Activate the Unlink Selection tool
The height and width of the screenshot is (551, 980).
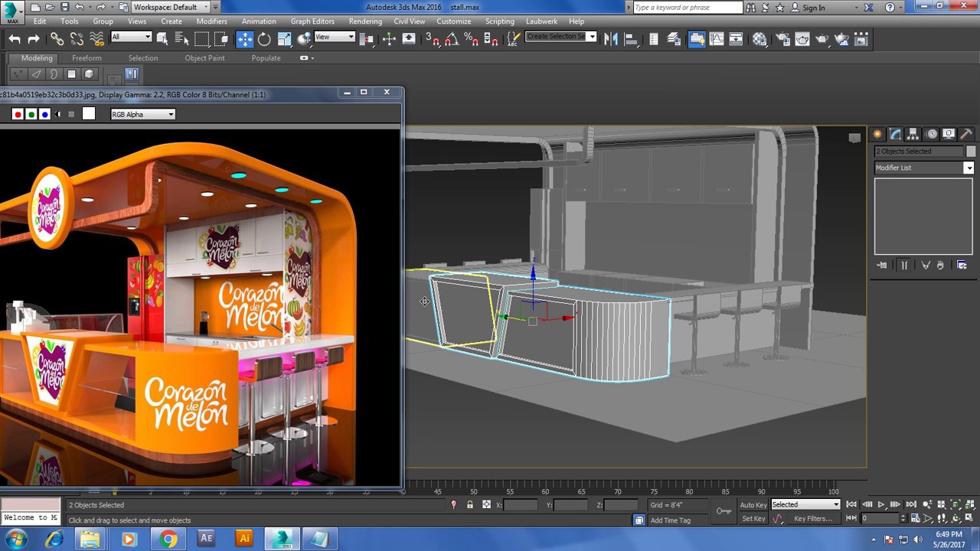(77, 39)
